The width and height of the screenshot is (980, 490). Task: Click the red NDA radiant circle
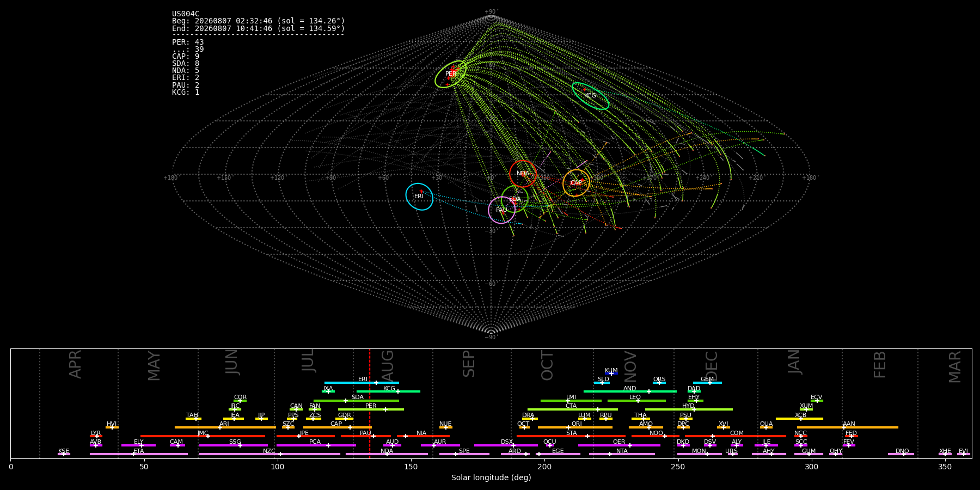523,174
